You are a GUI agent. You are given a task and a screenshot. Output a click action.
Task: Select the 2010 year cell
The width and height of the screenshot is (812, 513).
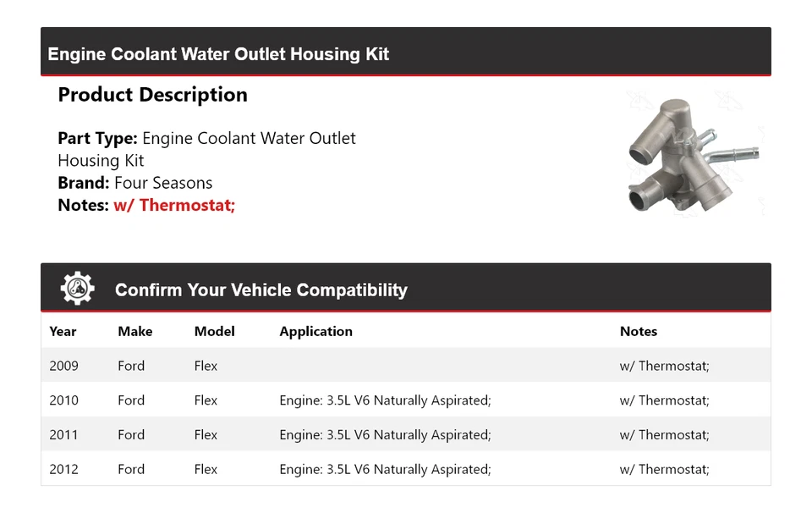[63, 400]
